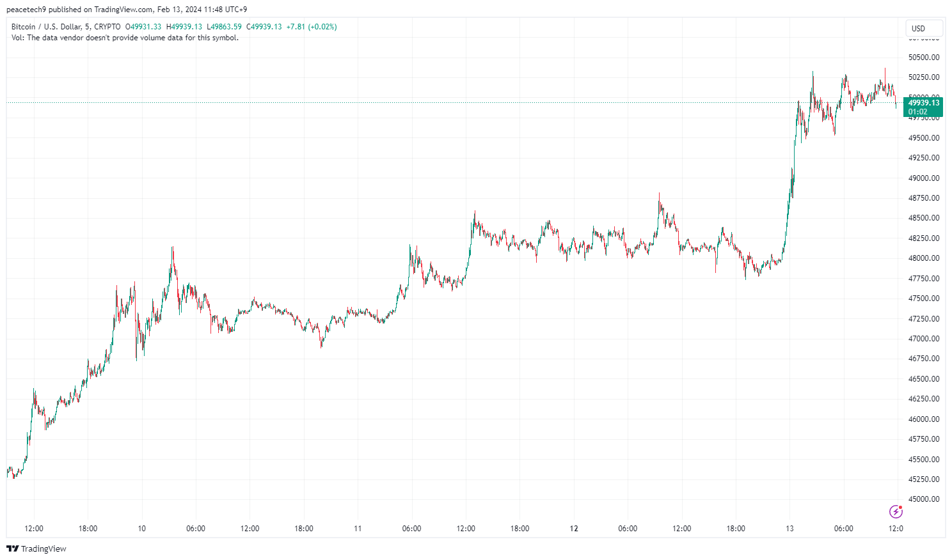Click the published on TradingView.com header text
The height and width of the screenshot is (560, 952).
click(126, 10)
